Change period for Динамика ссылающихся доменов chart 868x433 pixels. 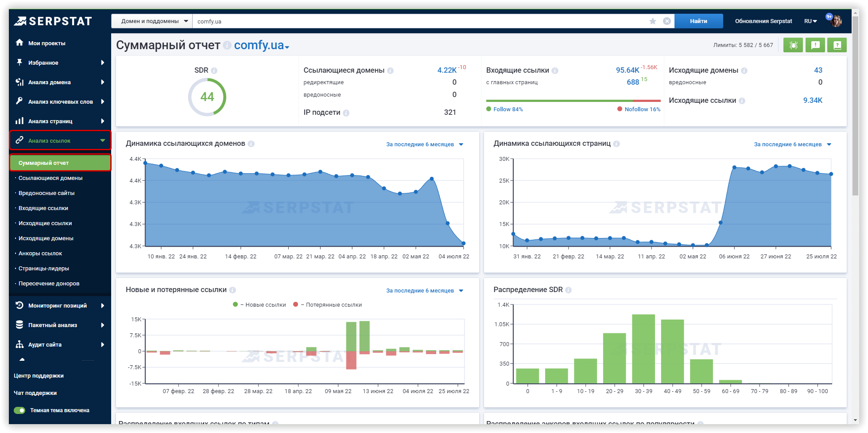425,144
